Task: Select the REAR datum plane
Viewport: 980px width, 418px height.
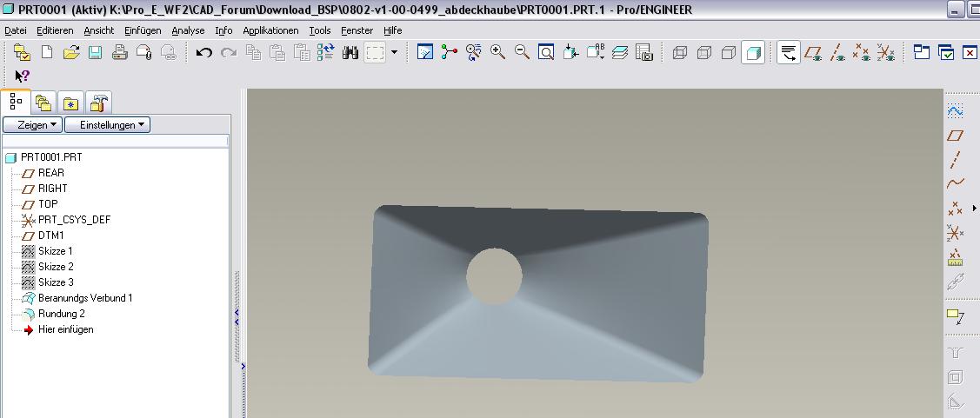Action: pos(51,172)
